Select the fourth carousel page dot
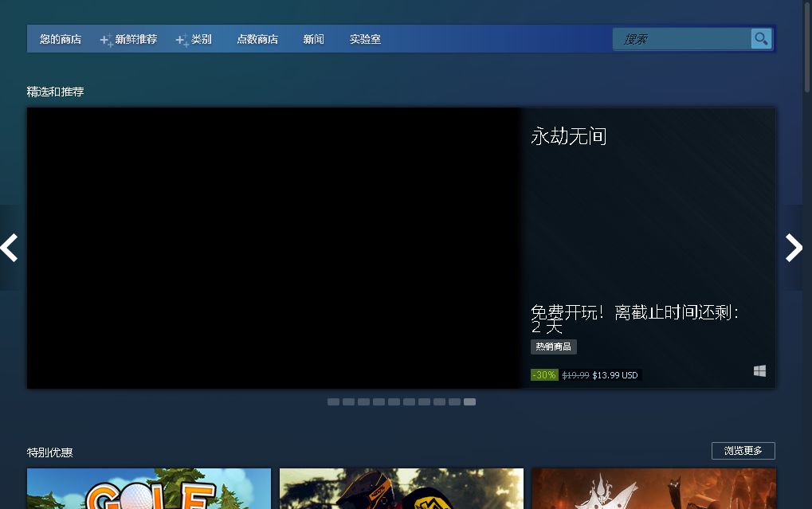 click(379, 401)
